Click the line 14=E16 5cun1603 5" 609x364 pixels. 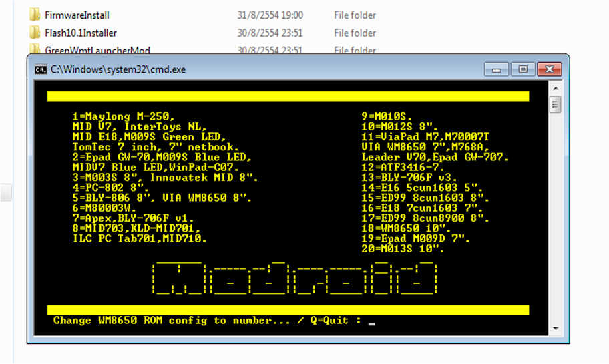tap(422, 188)
